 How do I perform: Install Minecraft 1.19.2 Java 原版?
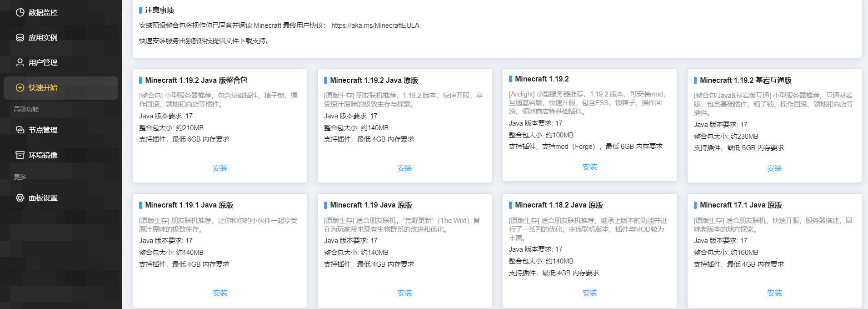[405, 168]
